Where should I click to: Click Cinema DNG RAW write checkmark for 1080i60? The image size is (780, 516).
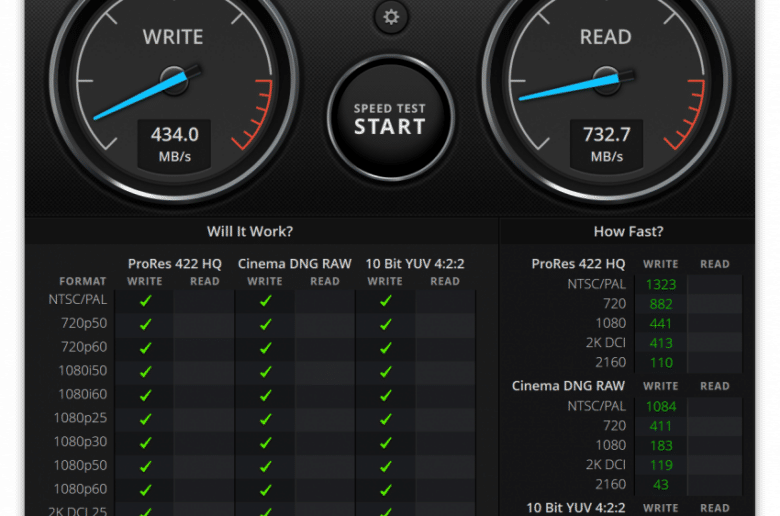coord(265,395)
